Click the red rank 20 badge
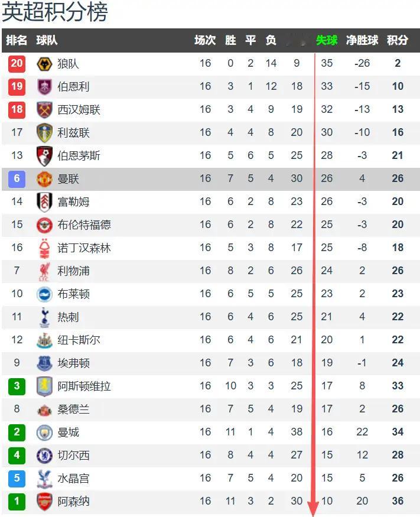This screenshot has width=420, height=517. 17,64
